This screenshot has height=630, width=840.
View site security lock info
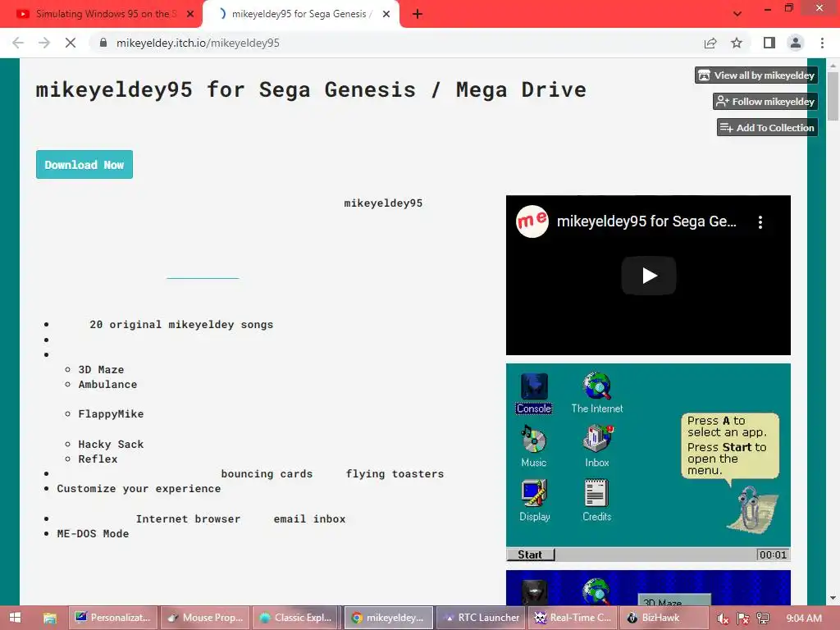(103, 43)
